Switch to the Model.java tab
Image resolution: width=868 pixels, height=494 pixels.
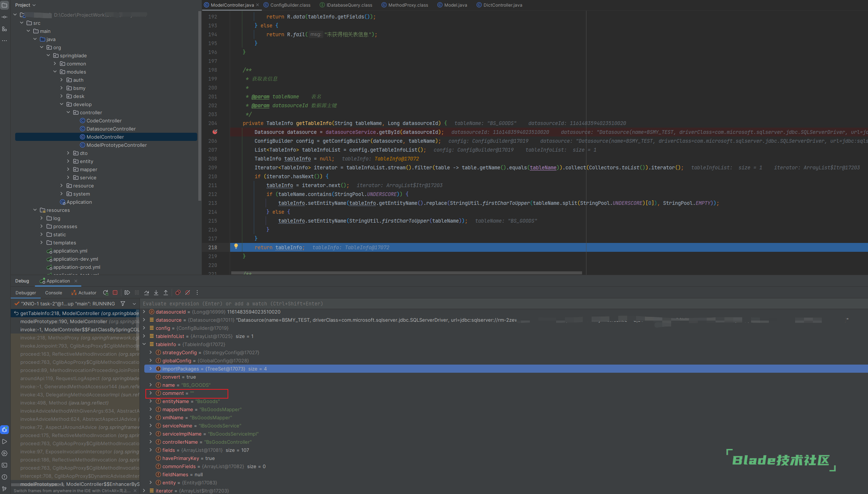click(452, 5)
